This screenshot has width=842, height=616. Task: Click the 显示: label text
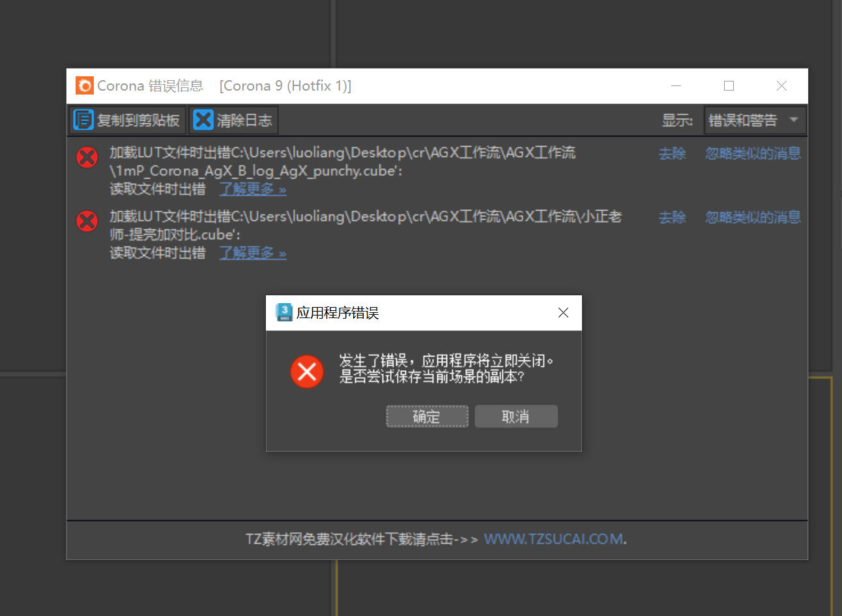[677, 120]
